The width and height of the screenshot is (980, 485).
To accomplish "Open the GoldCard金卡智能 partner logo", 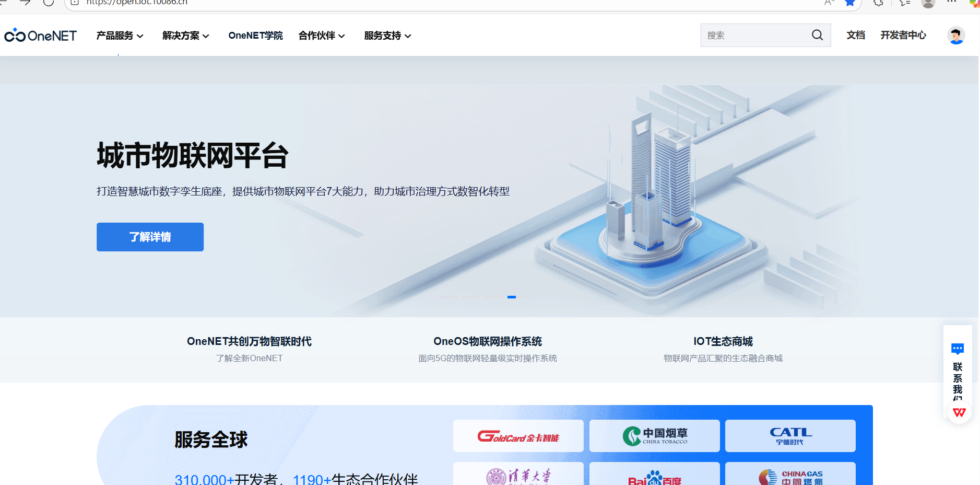I will [518, 436].
